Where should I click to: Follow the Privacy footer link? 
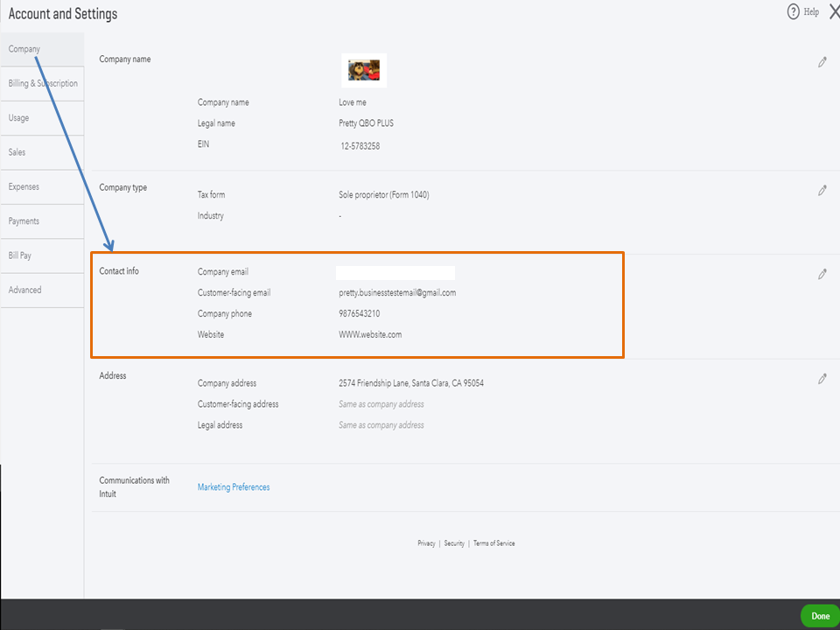[x=426, y=543]
